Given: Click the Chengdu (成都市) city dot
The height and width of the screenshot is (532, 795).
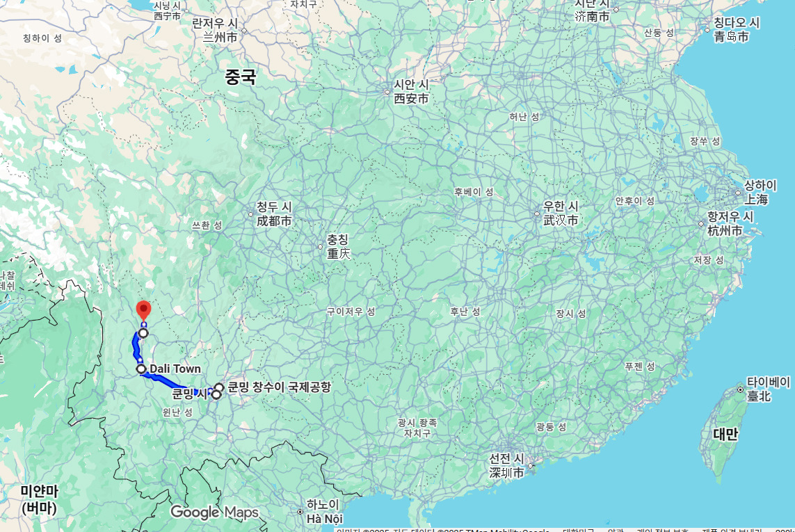Looking at the screenshot, I should coord(250,214).
